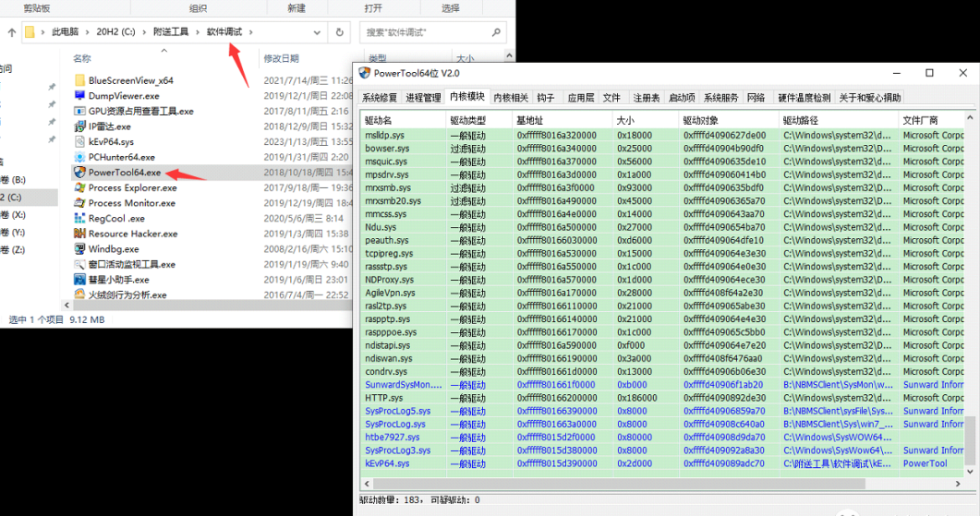Select the Process Explorer.exe icon
The image size is (980, 516).
click(x=80, y=188)
